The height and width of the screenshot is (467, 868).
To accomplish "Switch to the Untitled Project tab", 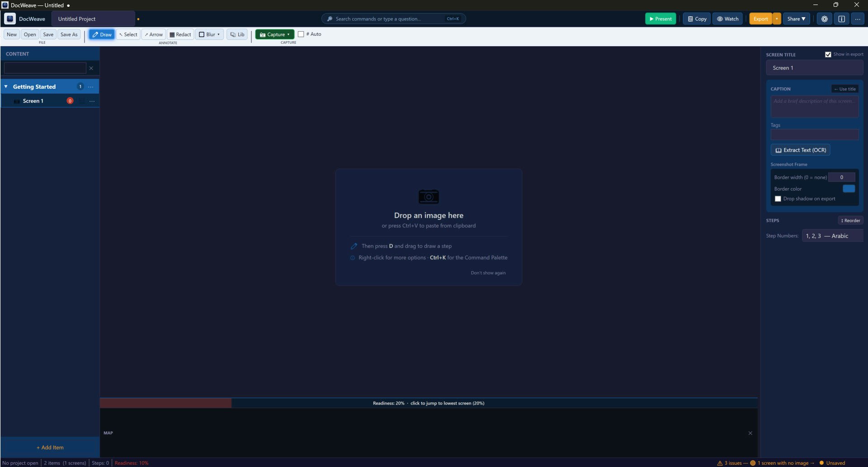I will coord(93,19).
